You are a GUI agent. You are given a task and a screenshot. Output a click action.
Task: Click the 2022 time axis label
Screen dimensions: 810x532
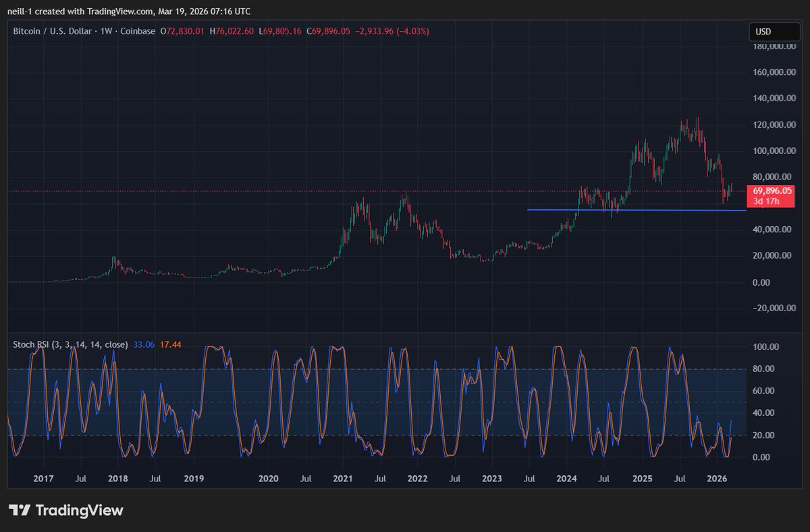point(418,478)
